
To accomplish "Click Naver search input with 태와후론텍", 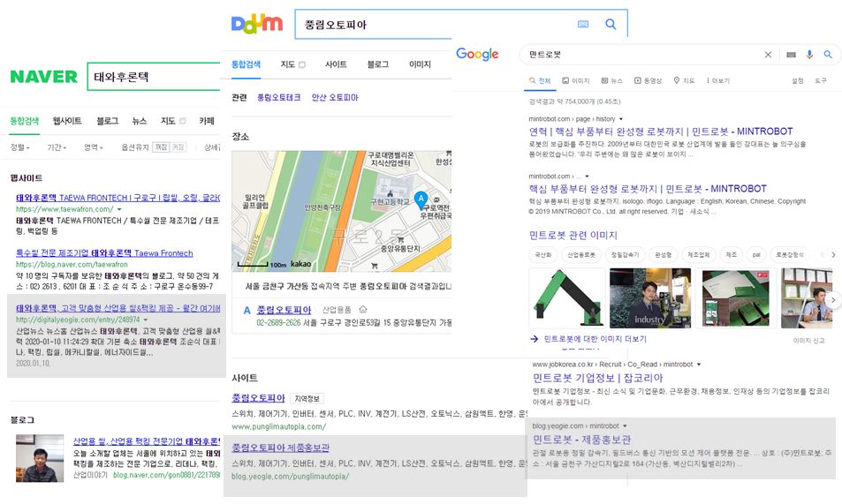I will 154,77.
